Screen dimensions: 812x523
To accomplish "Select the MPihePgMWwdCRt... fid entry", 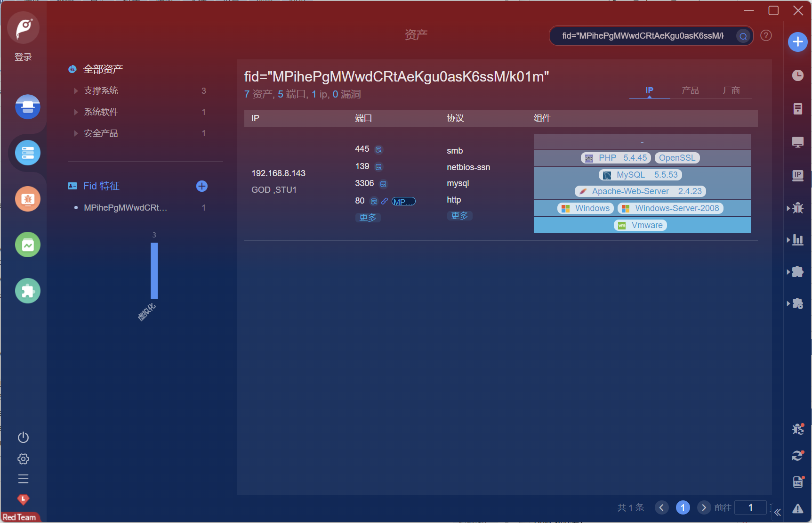I will [125, 208].
